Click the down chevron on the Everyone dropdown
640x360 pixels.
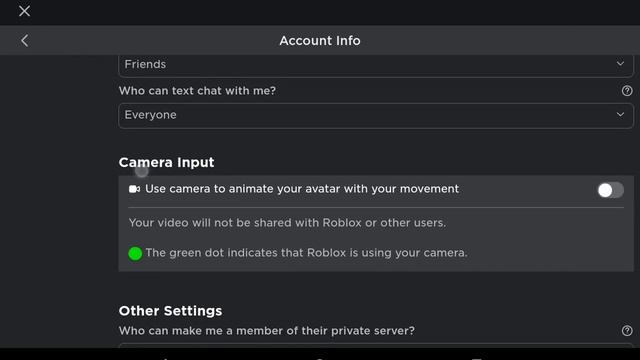click(620, 115)
